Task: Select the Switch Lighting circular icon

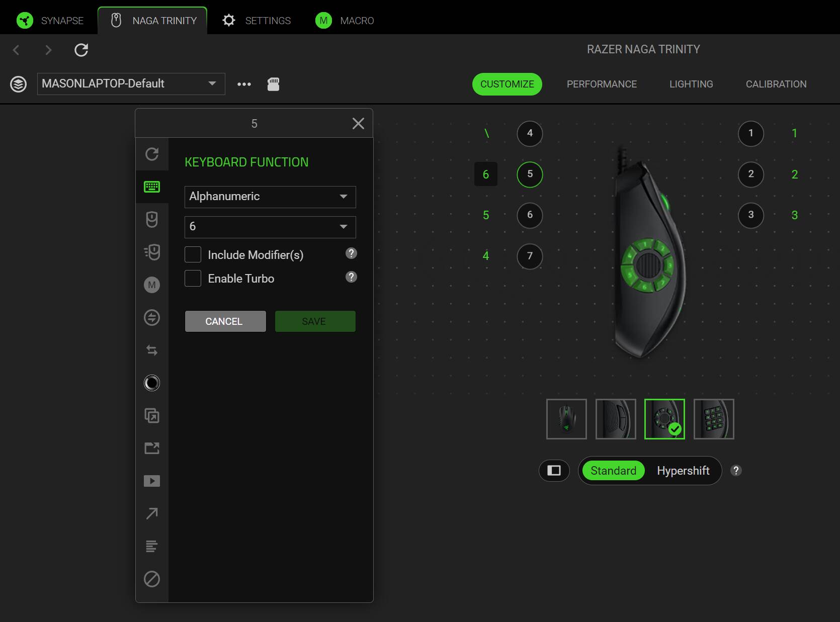Action: coord(152,383)
